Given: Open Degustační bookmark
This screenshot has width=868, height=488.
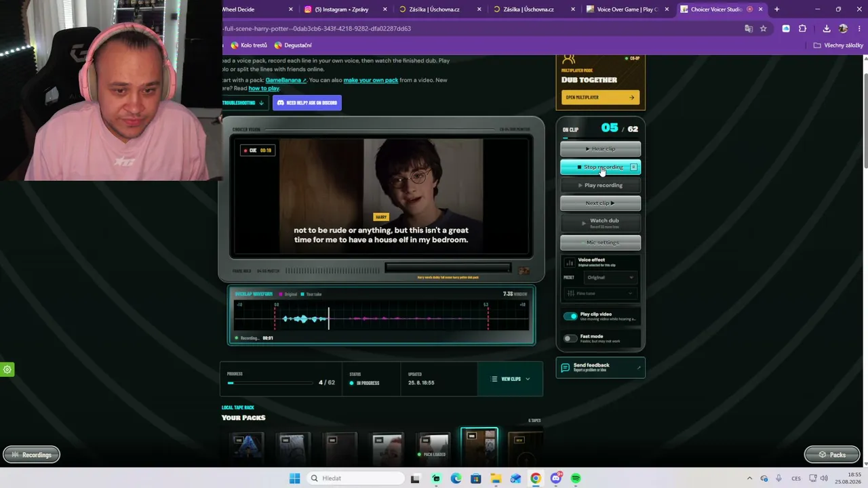Looking at the screenshot, I should tap(293, 45).
